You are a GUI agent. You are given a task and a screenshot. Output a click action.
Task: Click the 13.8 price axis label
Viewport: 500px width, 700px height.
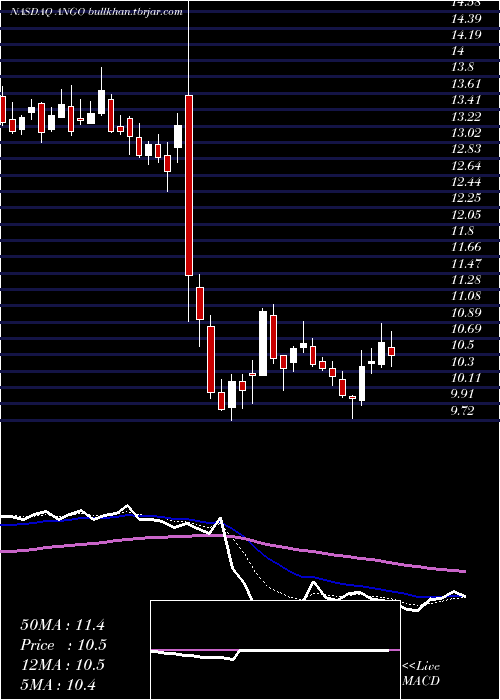click(x=462, y=67)
